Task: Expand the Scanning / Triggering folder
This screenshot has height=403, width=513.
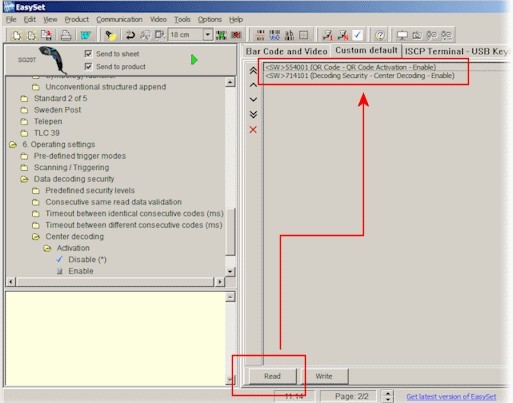Action: (24, 167)
